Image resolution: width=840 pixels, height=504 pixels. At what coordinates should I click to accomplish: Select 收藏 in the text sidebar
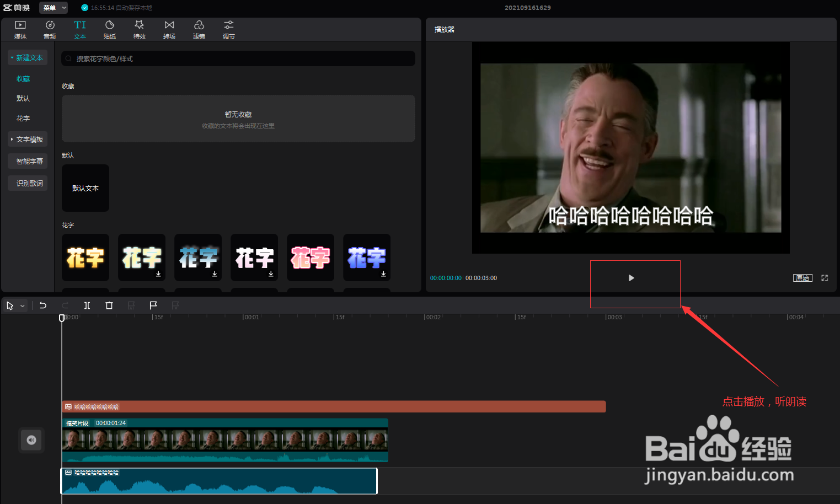click(x=23, y=79)
